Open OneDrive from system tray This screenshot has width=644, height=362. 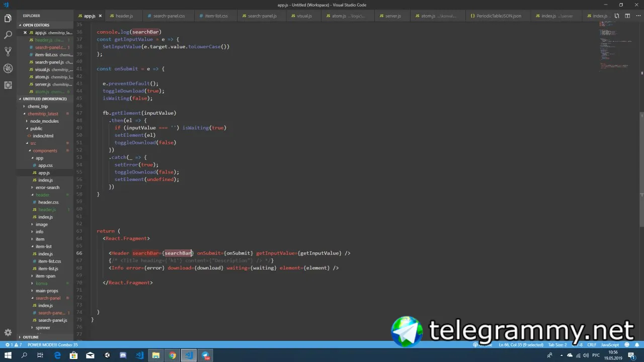[570, 355]
